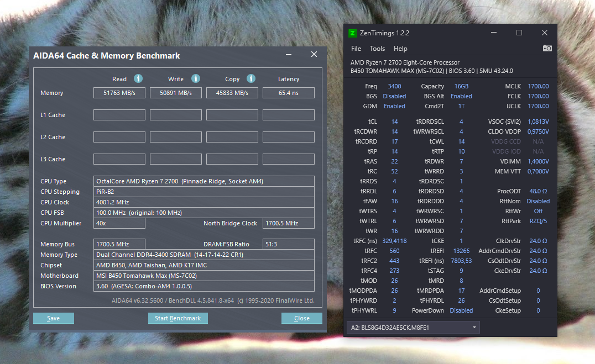Click the Capacity 16GB value
595x364 pixels.
click(461, 87)
